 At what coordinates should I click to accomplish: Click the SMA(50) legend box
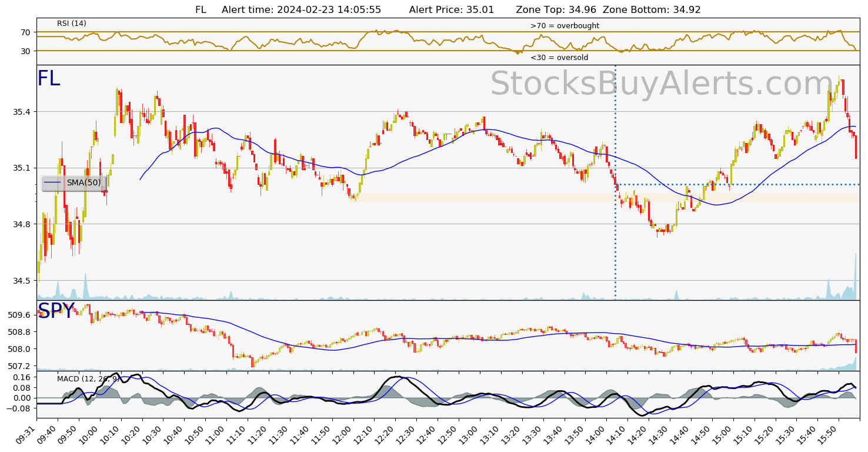(x=74, y=183)
